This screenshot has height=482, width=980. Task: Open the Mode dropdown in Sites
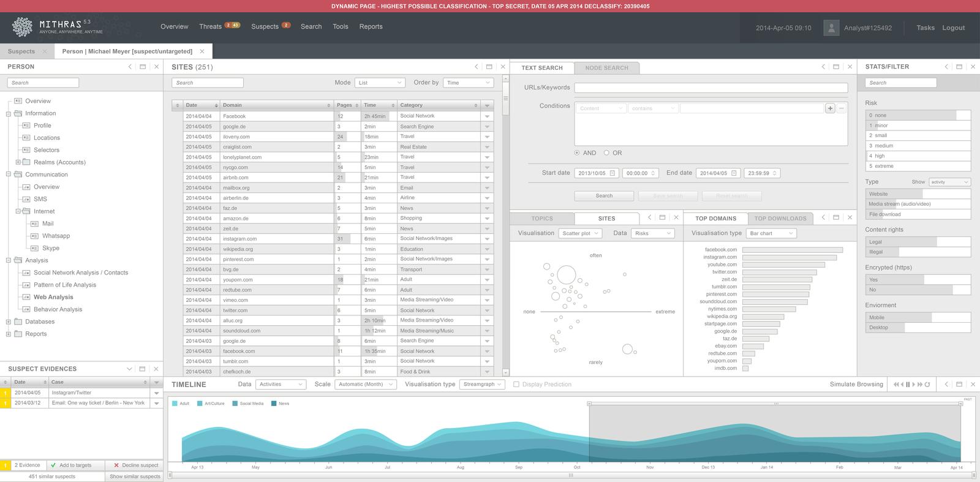[380, 83]
